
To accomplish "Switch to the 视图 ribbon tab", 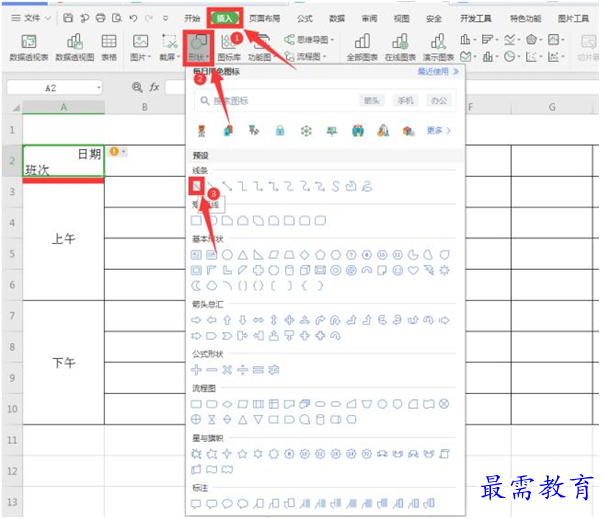I will pyautogui.click(x=401, y=18).
